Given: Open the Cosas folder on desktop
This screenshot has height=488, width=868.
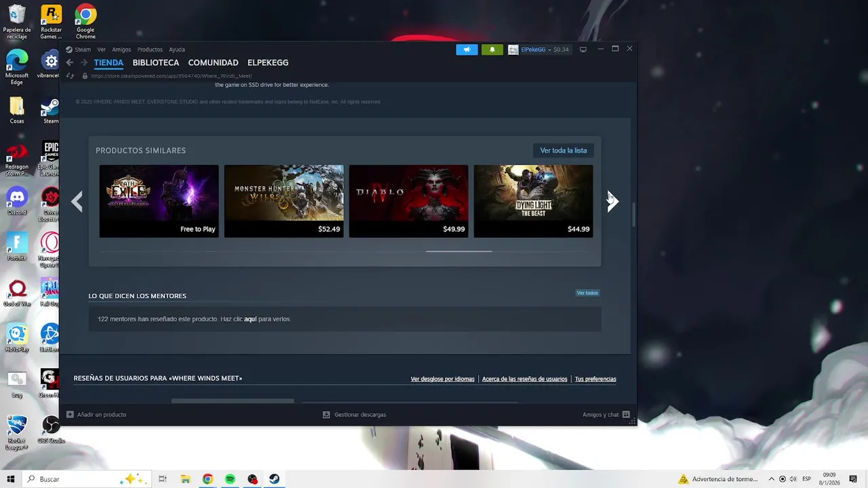Looking at the screenshot, I should (x=17, y=111).
